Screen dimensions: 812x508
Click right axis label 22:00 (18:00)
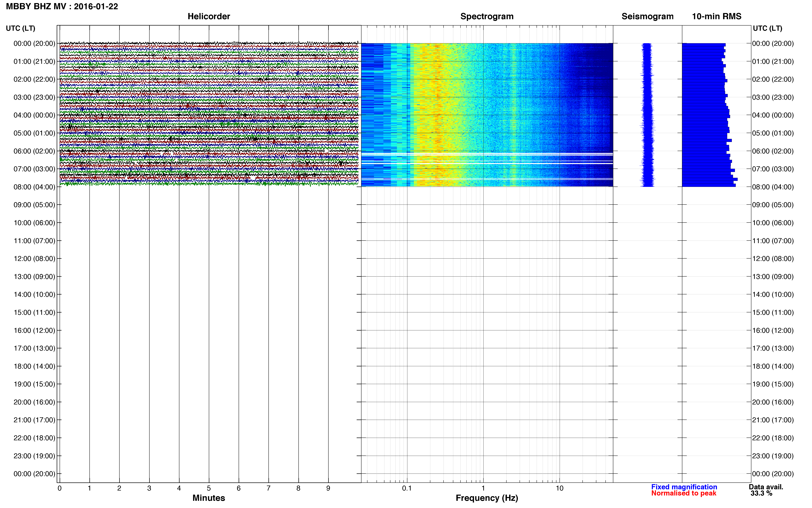coord(773,438)
